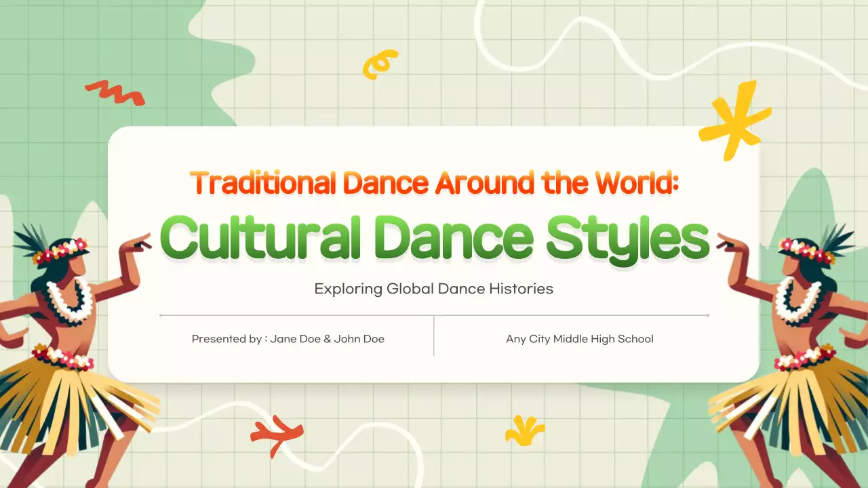
Task: Click the vertical divider between presenter and school
Action: pyautogui.click(x=434, y=337)
